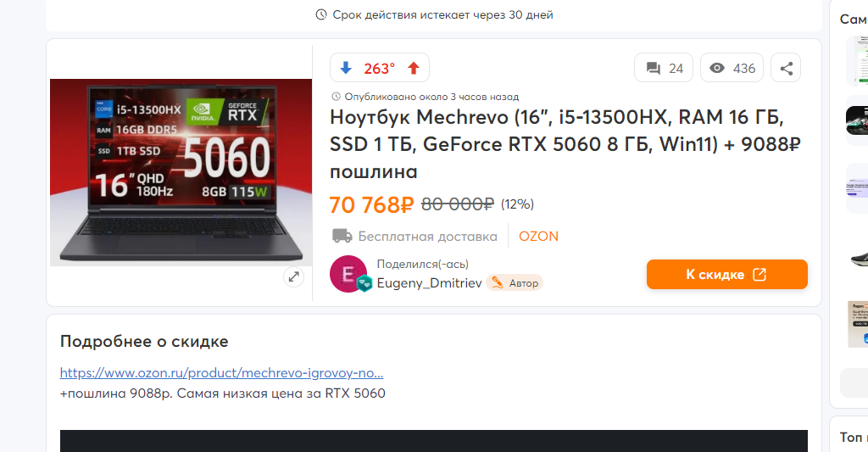Viewport: 868px width, 452px height.
Task: Click the 263° temperature score
Action: (x=379, y=69)
